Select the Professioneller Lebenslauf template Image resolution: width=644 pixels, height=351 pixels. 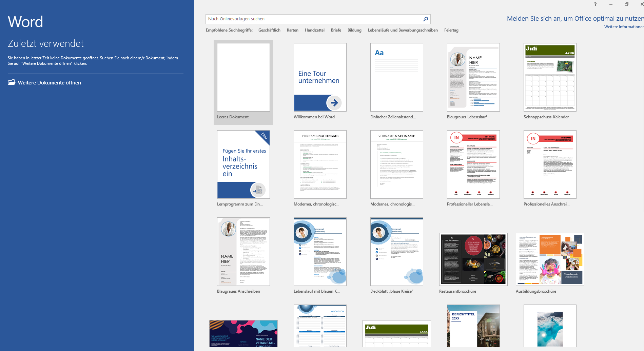(473, 164)
